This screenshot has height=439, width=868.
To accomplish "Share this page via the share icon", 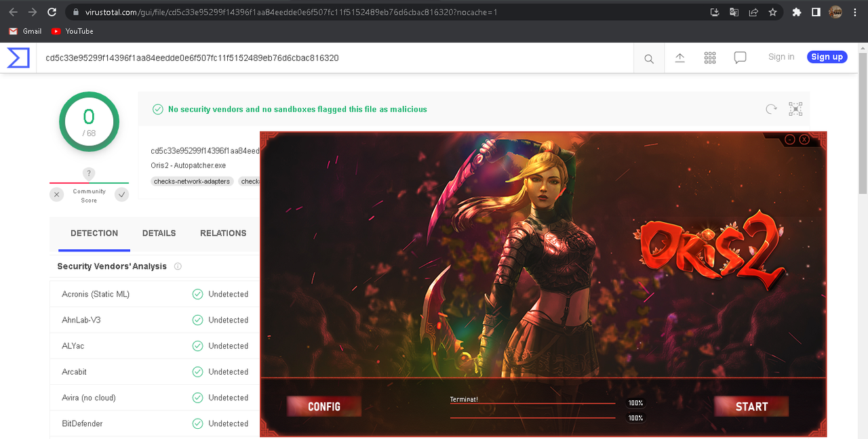I will pos(753,12).
